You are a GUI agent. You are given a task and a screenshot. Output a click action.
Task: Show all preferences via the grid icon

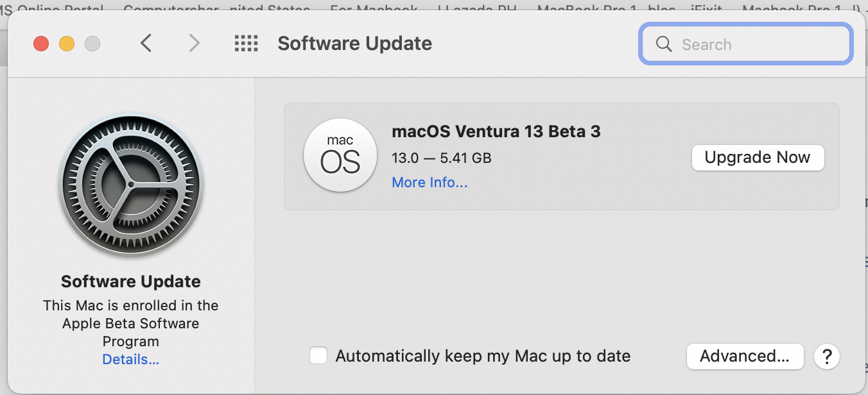[x=246, y=44]
